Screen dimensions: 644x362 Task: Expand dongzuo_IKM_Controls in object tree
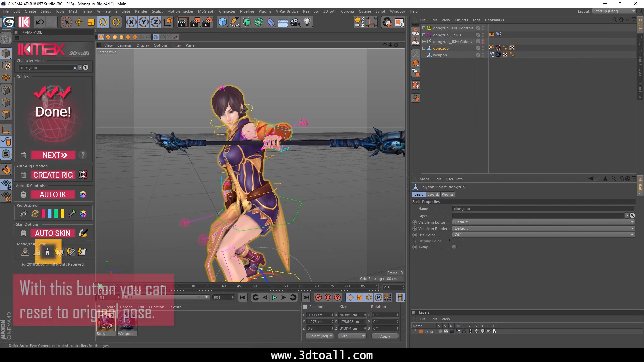point(424,28)
